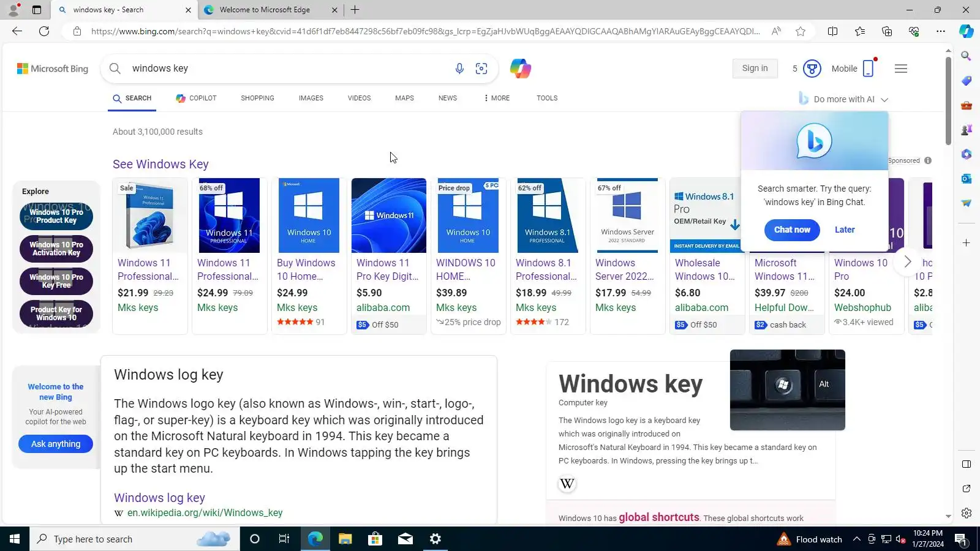This screenshot has width=980, height=551.
Task: Open split screen icon in toolbar
Action: pos(832,31)
